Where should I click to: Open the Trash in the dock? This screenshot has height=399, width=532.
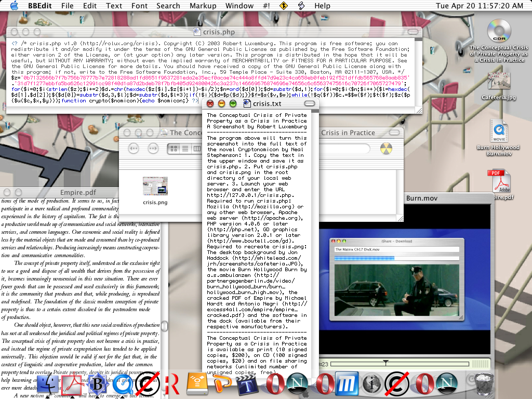(x=484, y=384)
